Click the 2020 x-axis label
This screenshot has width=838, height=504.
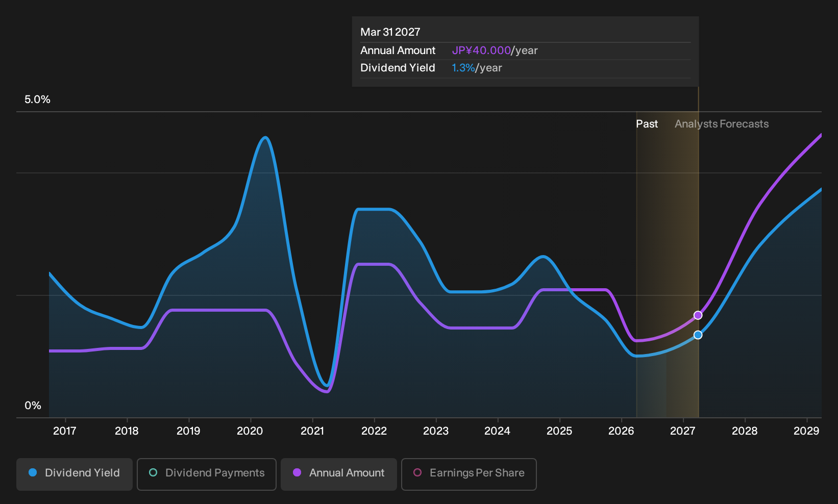(x=250, y=431)
